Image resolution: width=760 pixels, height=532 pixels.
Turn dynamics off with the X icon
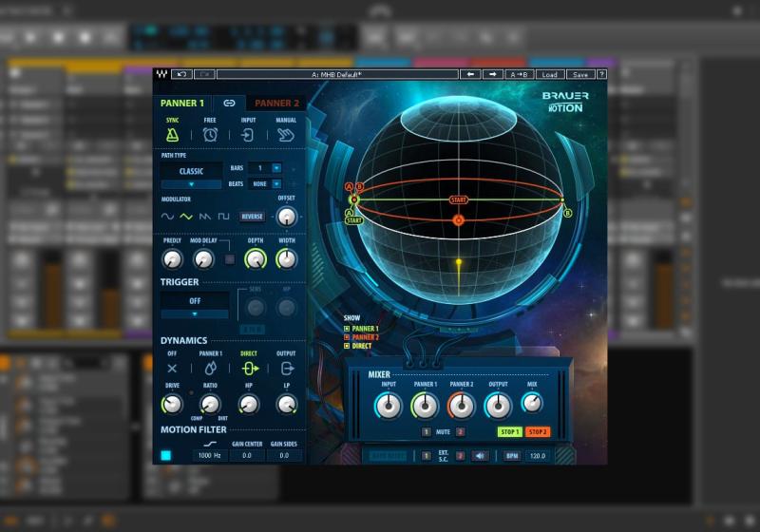click(172, 369)
